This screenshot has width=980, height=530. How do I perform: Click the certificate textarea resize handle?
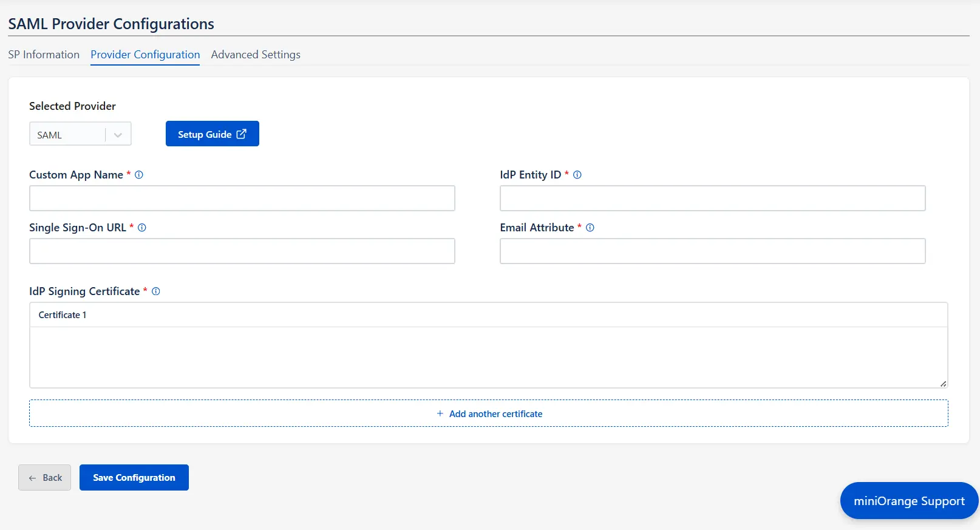tap(943, 383)
